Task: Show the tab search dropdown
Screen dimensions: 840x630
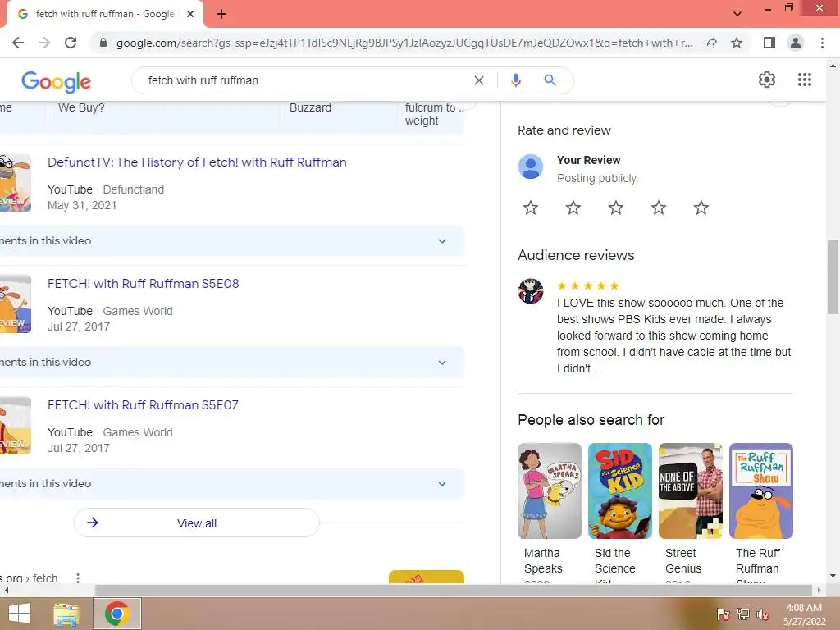Action: coord(737,14)
